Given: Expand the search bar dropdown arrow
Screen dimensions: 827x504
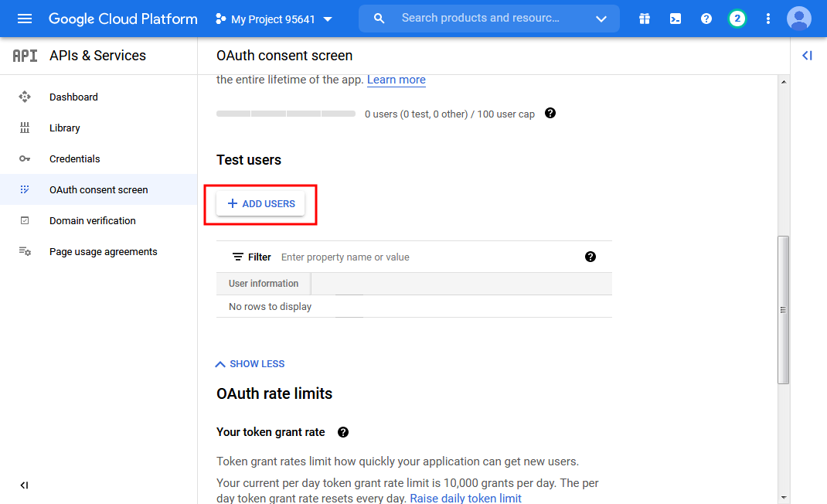Looking at the screenshot, I should click(x=601, y=19).
